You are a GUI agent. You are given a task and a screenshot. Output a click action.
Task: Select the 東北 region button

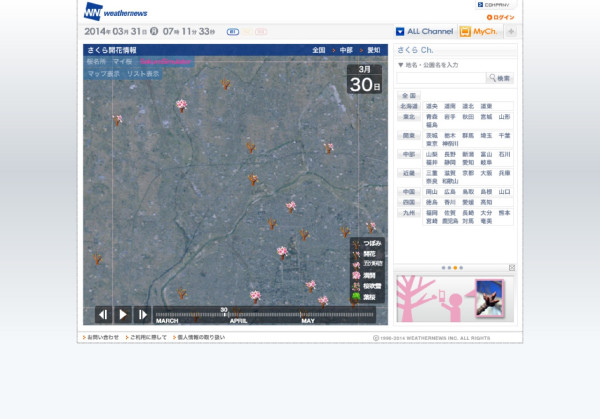pos(409,117)
